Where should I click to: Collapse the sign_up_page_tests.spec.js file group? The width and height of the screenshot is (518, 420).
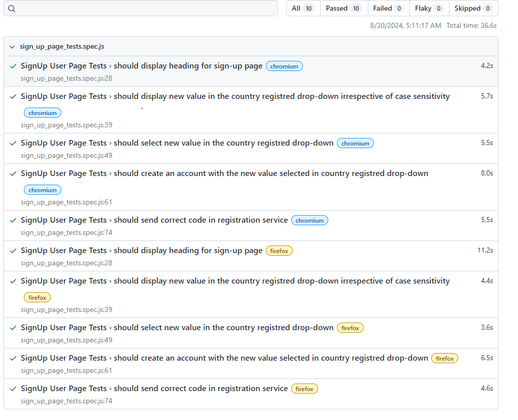pyautogui.click(x=12, y=47)
